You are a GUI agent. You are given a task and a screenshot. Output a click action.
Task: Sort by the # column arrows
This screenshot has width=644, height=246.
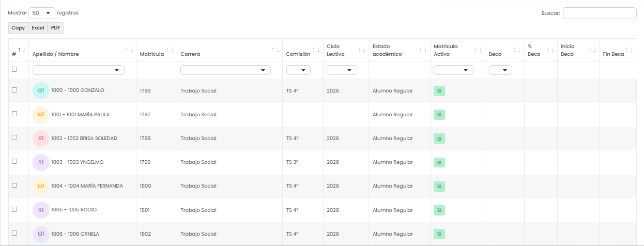pyautogui.click(x=22, y=50)
